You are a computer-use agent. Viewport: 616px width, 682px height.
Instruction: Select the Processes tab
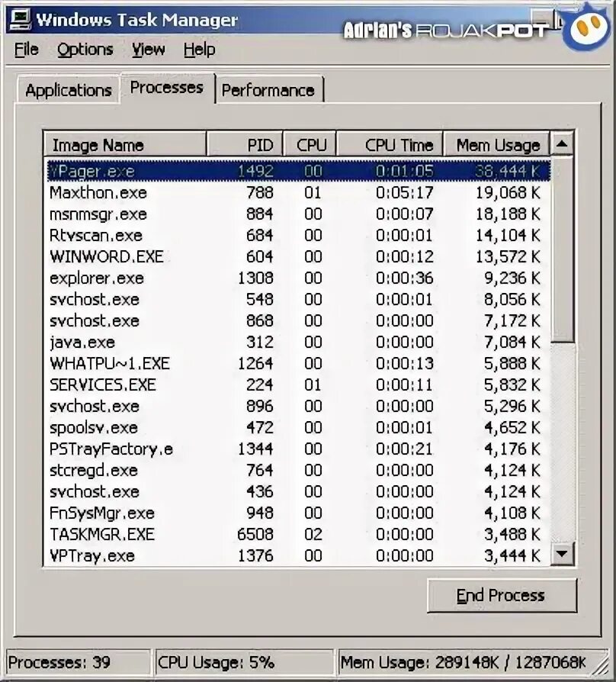(167, 88)
